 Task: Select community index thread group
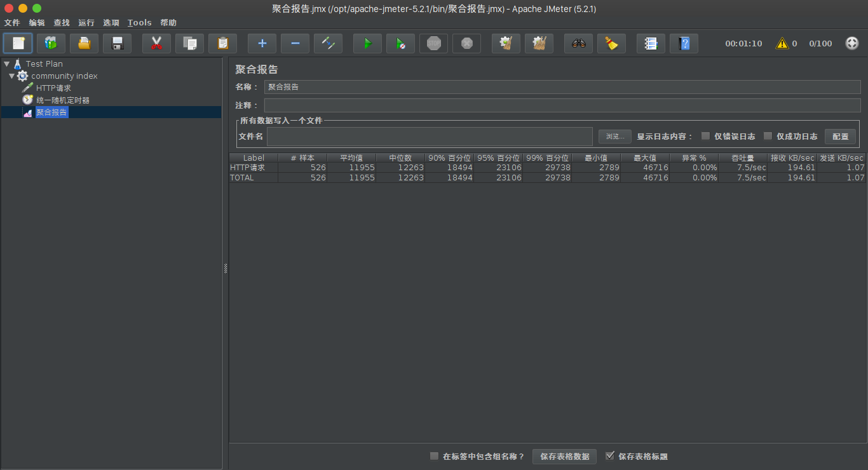pos(64,76)
